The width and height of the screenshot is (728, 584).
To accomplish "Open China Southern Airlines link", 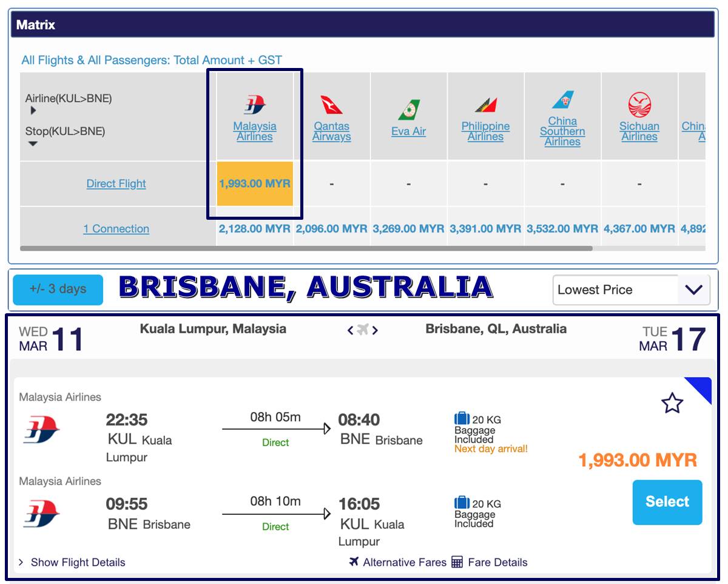I will point(562,132).
